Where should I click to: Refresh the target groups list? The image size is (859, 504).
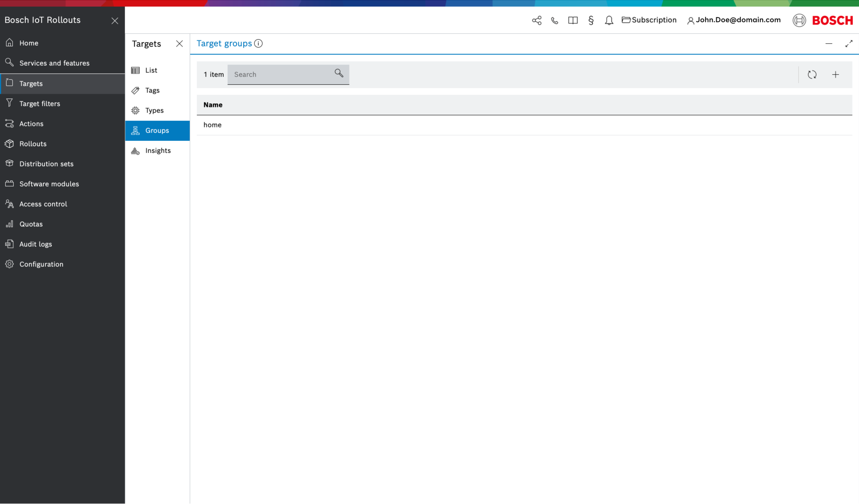tap(812, 75)
